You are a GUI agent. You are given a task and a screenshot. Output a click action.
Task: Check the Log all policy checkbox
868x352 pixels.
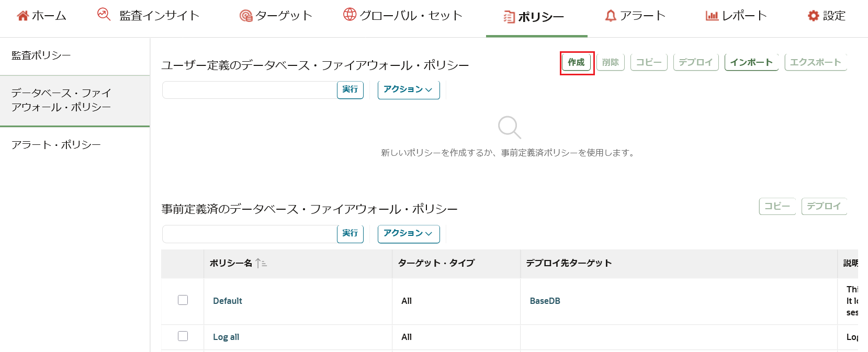pos(183,336)
